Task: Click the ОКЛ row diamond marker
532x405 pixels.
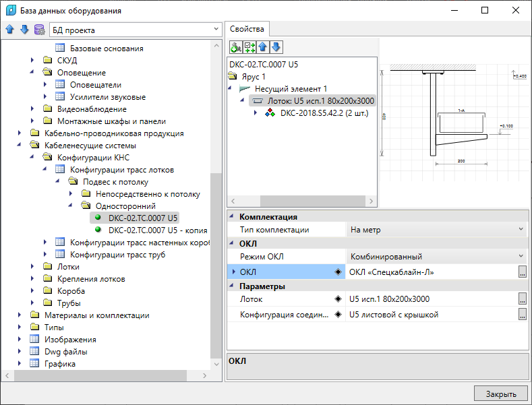Action: [338, 272]
